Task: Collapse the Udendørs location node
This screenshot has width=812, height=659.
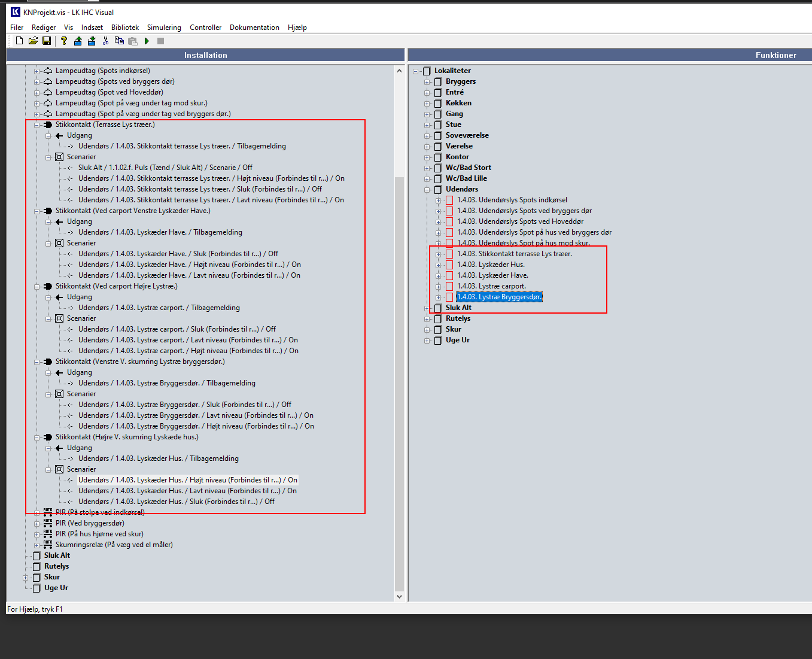Action: tap(427, 190)
